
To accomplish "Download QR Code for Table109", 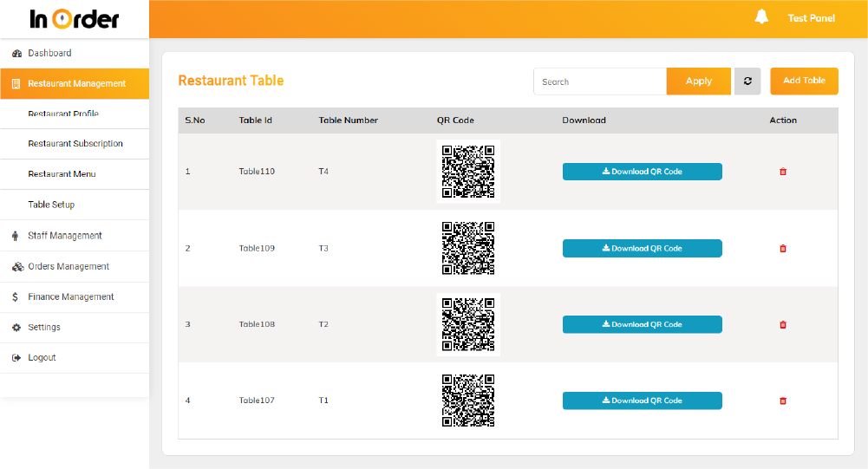I will click(643, 249).
